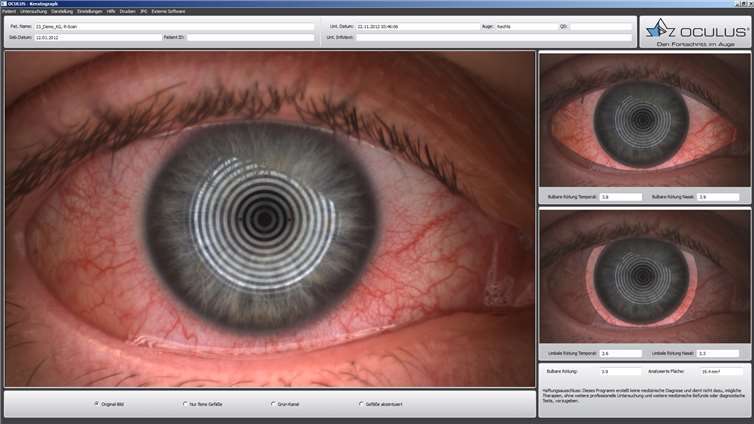Select the 'Nur feine Gefäße' radio option
The image size is (754, 424).
point(184,404)
